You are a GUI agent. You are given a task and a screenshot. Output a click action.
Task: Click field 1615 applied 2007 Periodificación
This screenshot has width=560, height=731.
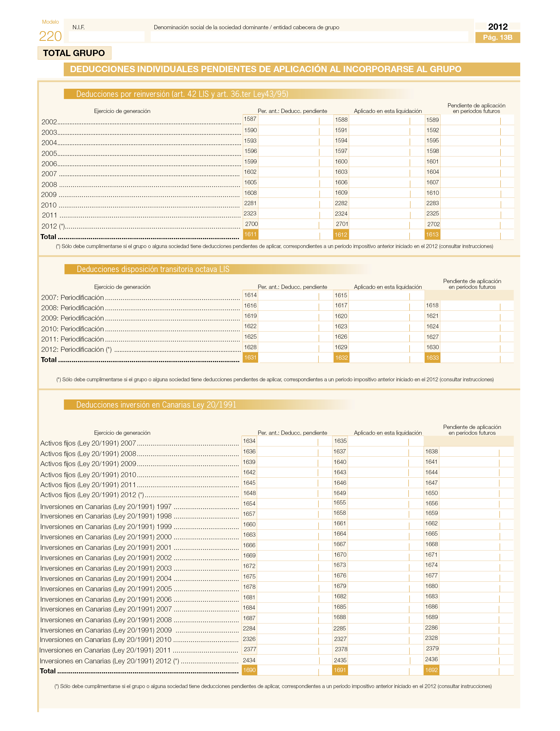pos(387,295)
